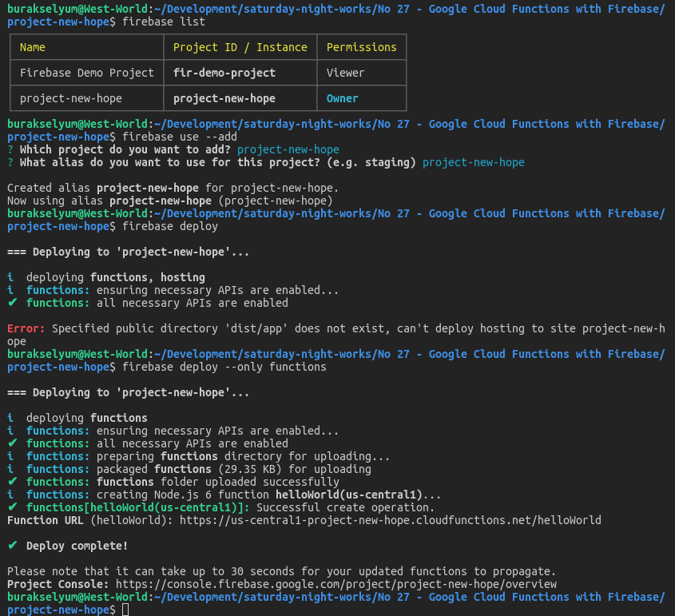This screenshot has width=675, height=616.
Task: Click the Owner permission cell
Action: point(342,98)
